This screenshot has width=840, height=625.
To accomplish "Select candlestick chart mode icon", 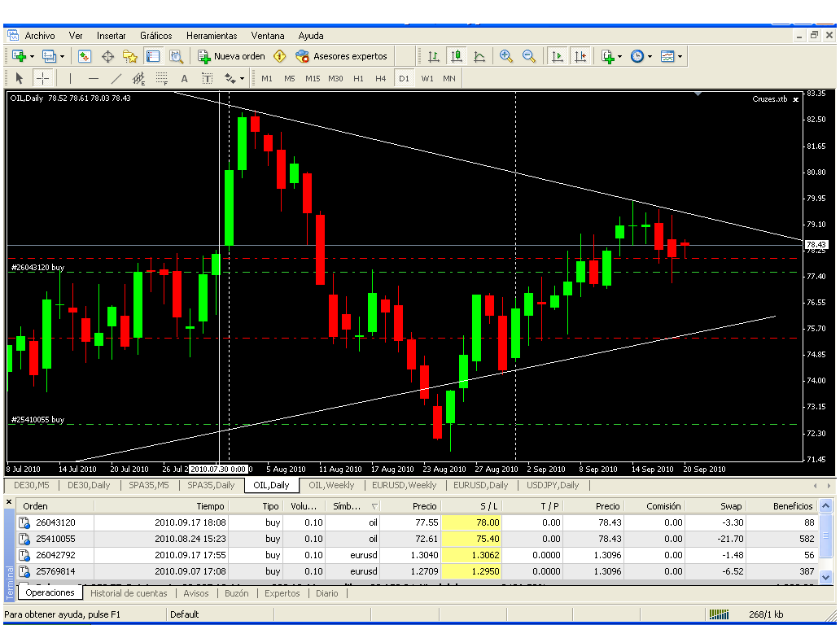I will coord(457,56).
